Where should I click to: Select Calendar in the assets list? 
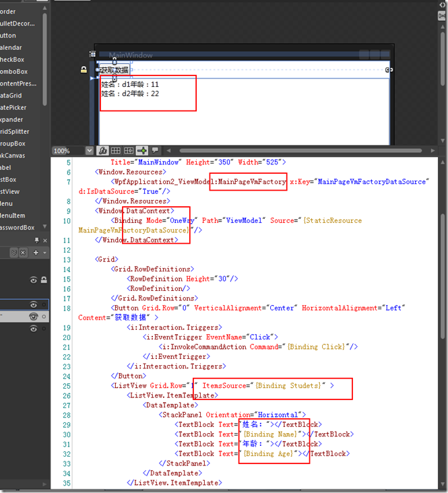[x=11, y=47]
